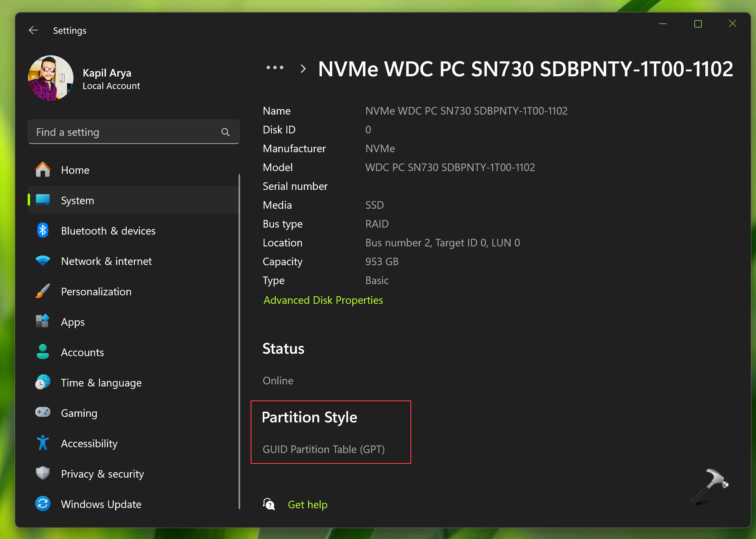Click the back arrow in Settings
Image resolution: width=756 pixels, height=539 pixels.
pos(33,30)
